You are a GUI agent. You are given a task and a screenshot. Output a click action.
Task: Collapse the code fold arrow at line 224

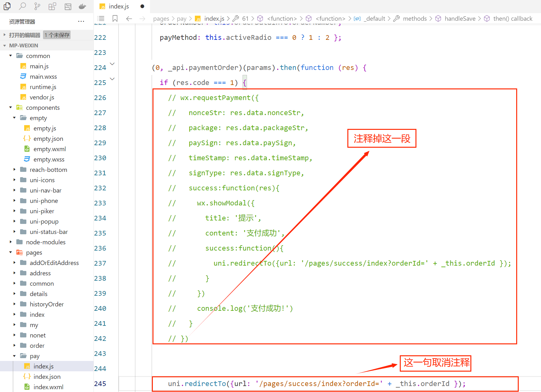coord(112,64)
